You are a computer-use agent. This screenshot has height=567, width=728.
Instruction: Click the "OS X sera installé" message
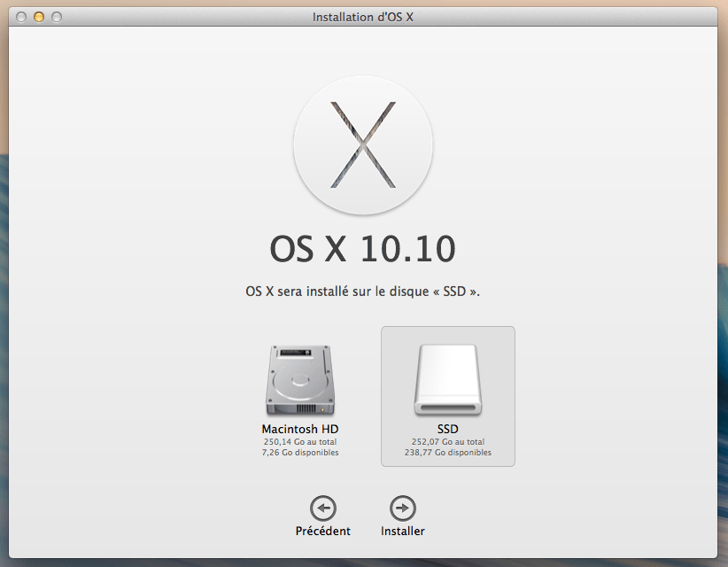tap(362, 291)
